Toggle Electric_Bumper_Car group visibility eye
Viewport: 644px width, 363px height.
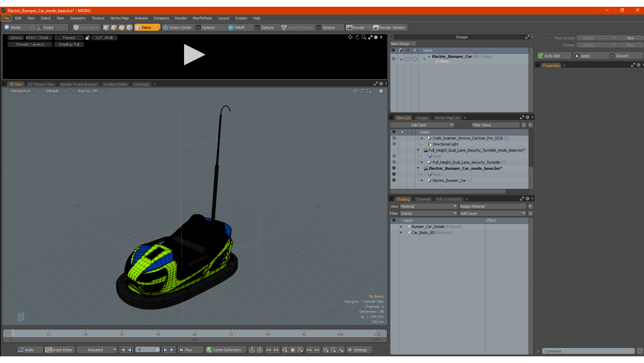click(393, 59)
